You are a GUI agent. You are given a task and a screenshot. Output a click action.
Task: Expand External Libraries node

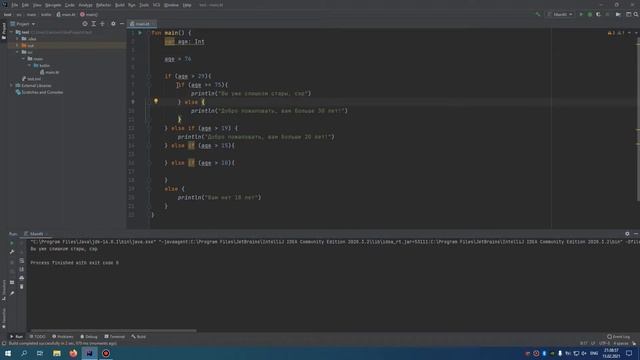(x=11, y=86)
